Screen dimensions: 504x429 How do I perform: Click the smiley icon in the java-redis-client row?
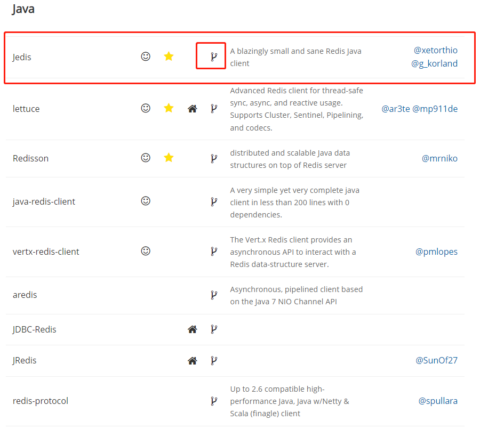pyautogui.click(x=146, y=201)
